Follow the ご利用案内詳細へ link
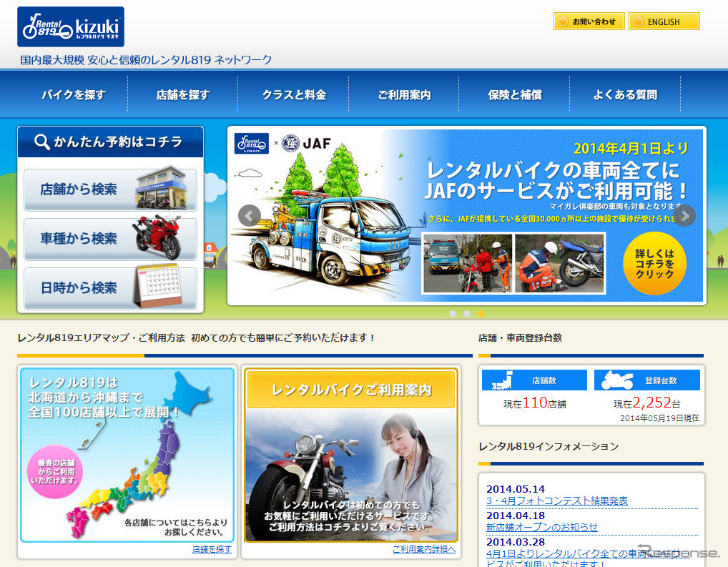 (424, 549)
